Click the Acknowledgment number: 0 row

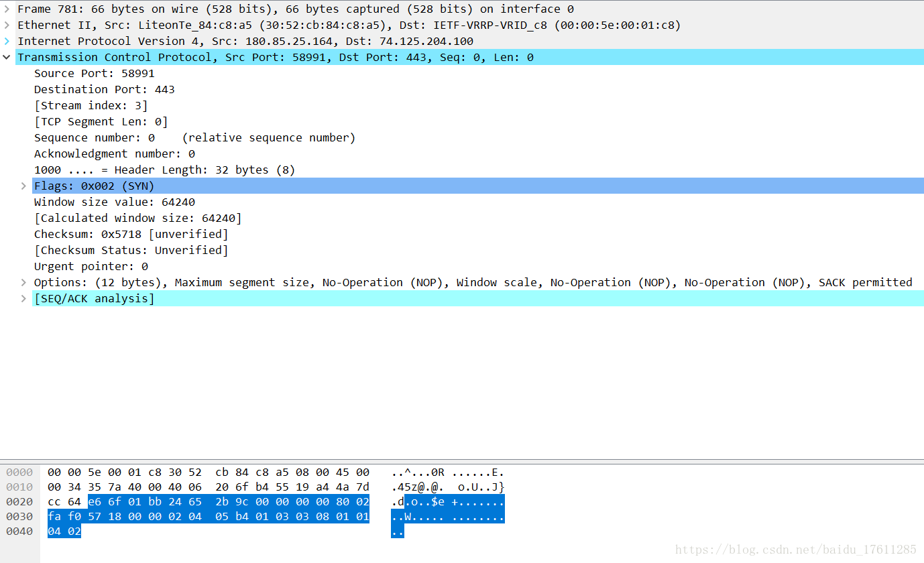coord(114,154)
